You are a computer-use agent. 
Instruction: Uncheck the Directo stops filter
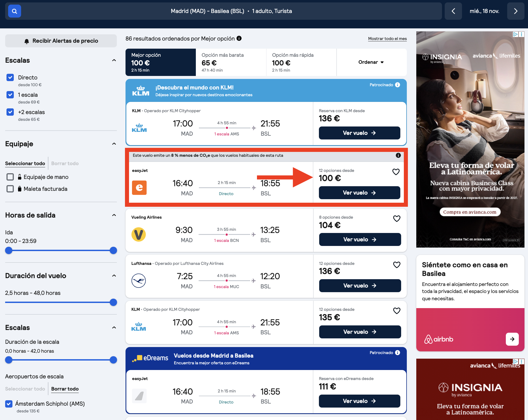[10, 78]
